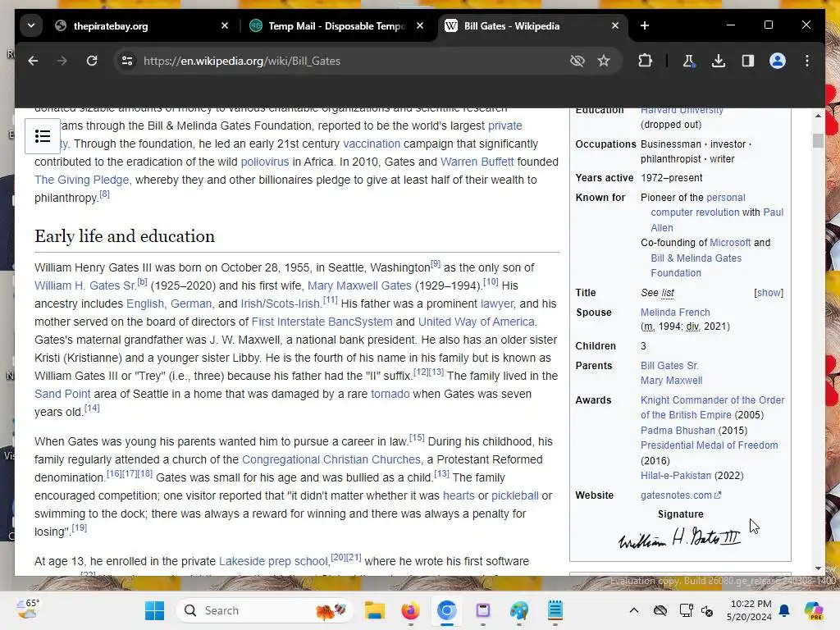Open Chrome Labs flask icon

[689, 61]
